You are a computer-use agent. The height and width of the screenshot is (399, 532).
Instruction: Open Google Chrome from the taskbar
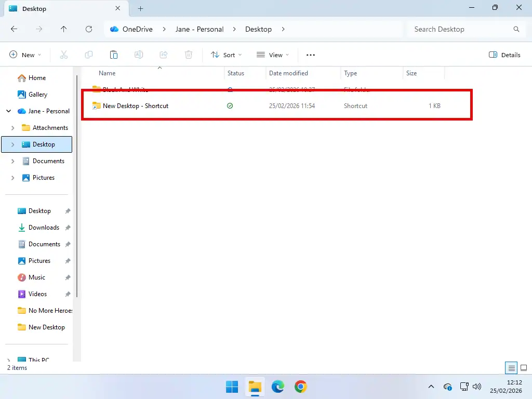click(300, 387)
